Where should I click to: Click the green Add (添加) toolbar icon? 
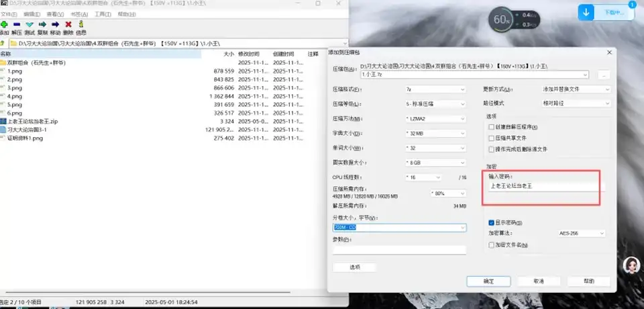4,24
